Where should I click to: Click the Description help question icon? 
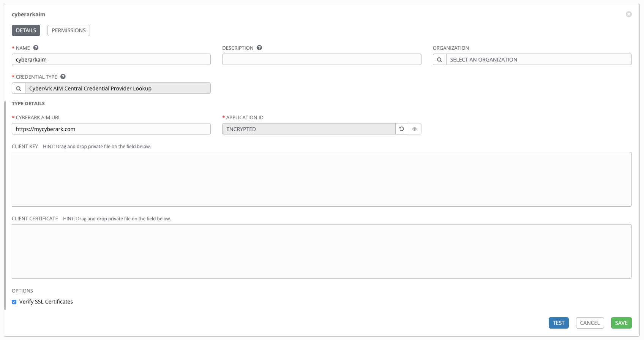pyautogui.click(x=259, y=48)
